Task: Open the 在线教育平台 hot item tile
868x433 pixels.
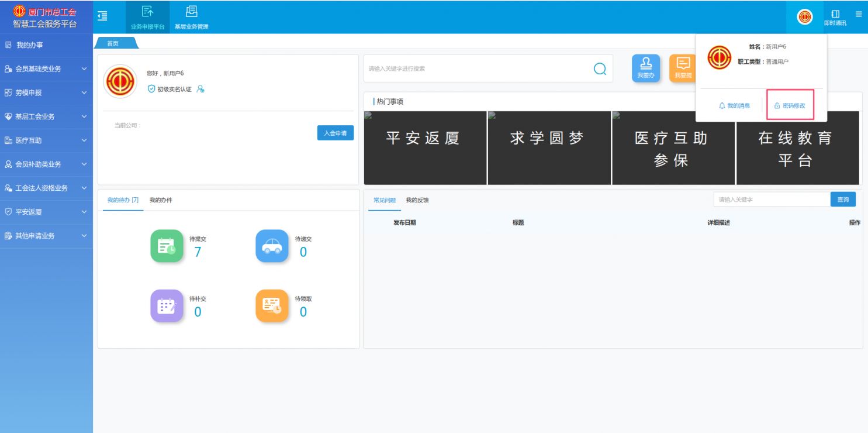Action: (797, 148)
